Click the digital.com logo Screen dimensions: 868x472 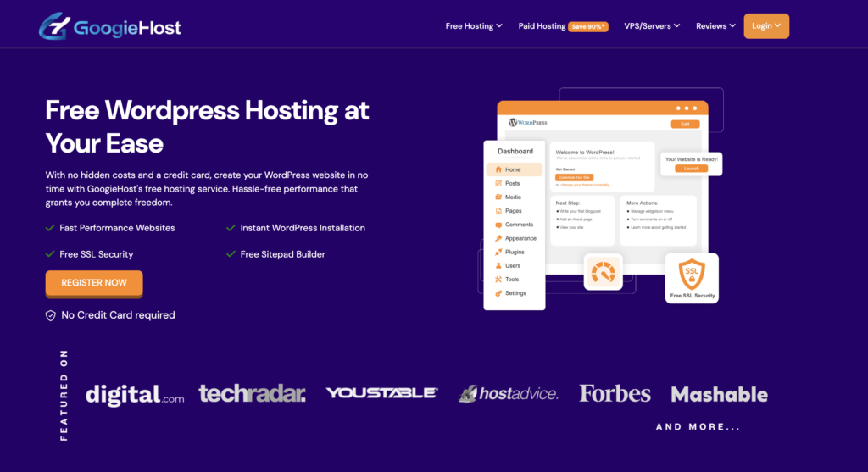135,395
